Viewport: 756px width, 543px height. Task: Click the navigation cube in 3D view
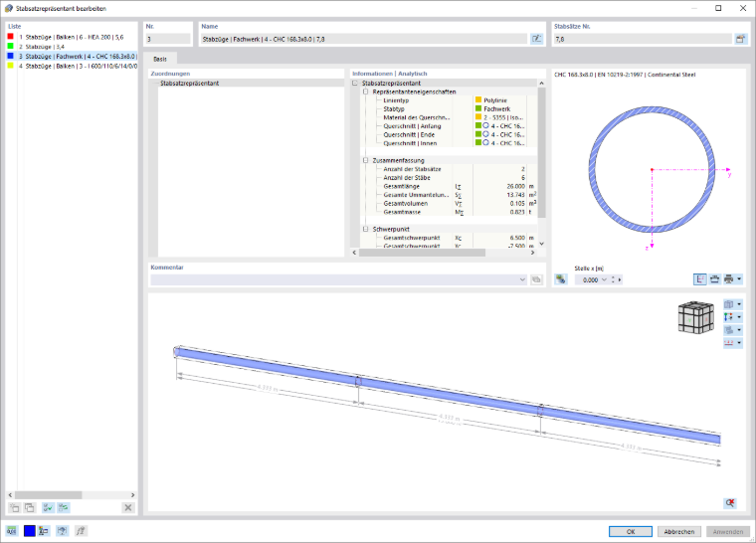point(695,317)
